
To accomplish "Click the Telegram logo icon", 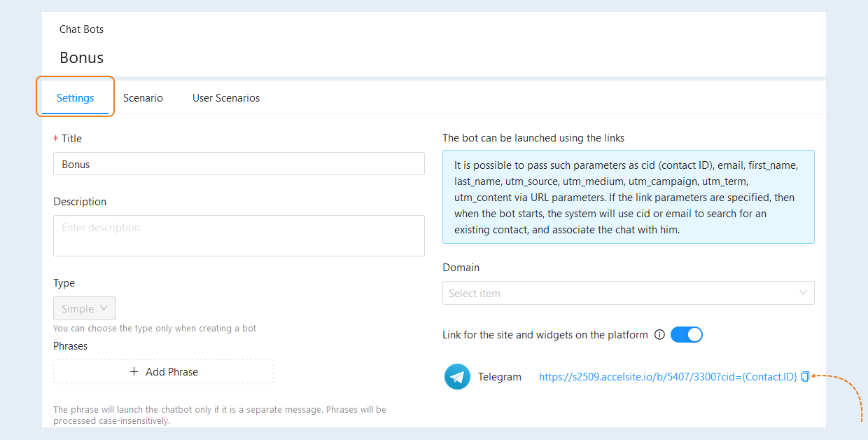I will pos(457,377).
